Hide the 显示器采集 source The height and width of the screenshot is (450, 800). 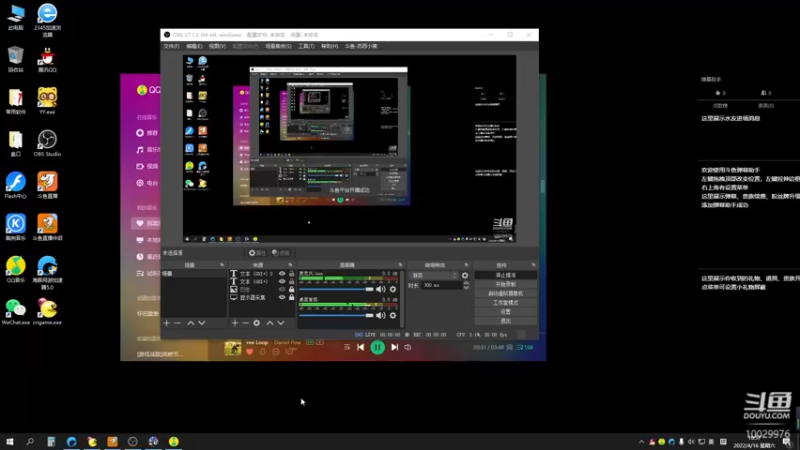pos(282,297)
